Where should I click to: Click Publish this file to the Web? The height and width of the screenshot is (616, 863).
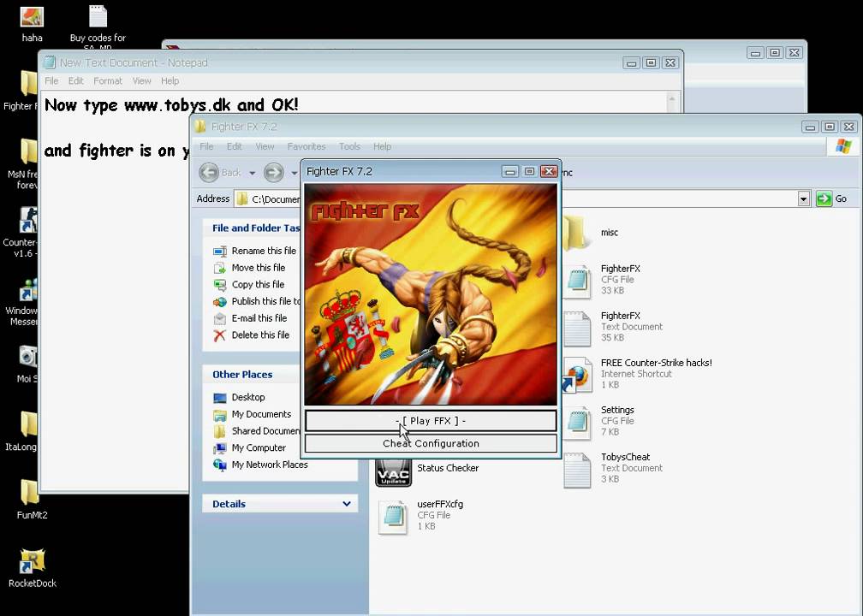[265, 301]
